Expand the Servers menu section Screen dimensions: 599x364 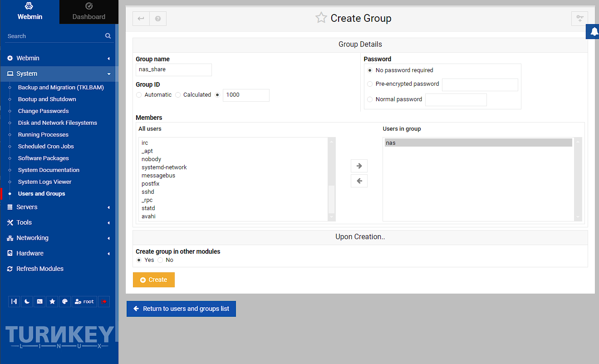(x=27, y=207)
